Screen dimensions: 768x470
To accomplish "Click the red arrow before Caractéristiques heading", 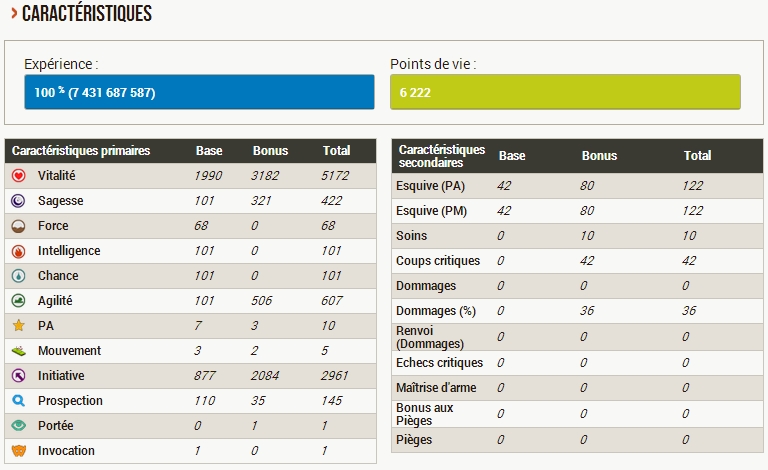I will pyautogui.click(x=14, y=13).
